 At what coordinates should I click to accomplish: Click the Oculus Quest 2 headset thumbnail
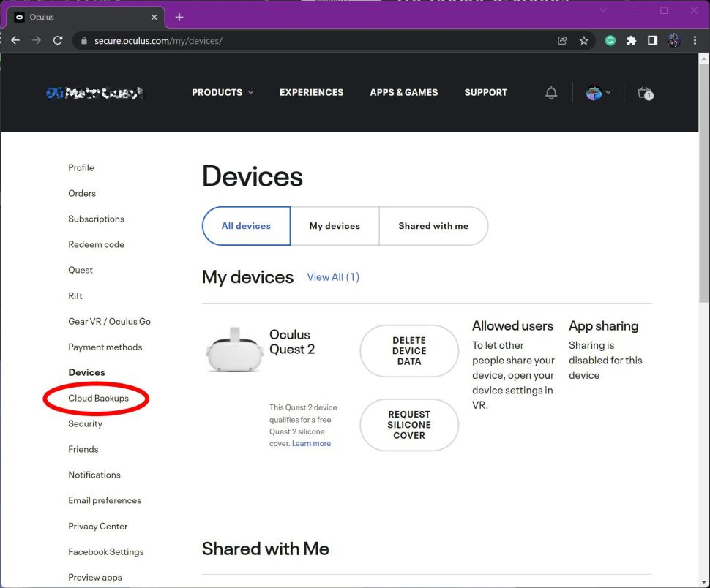[234, 350]
